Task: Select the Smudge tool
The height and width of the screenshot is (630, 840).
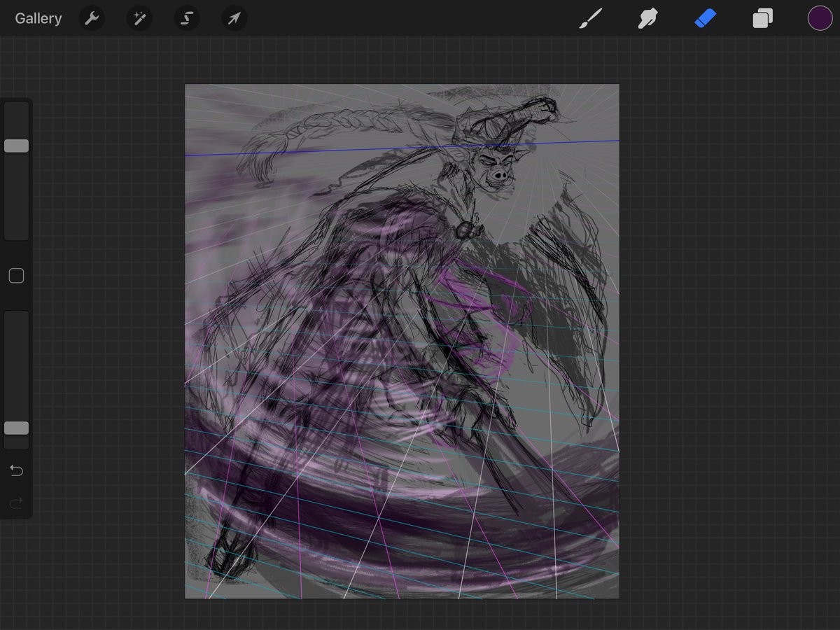Action: click(x=647, y=18)
